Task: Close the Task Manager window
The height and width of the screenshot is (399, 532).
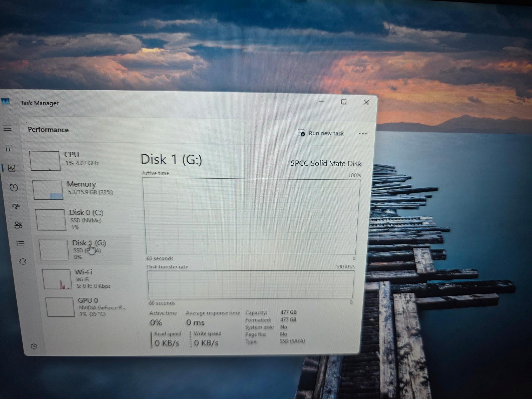Action: pos(366,102)
